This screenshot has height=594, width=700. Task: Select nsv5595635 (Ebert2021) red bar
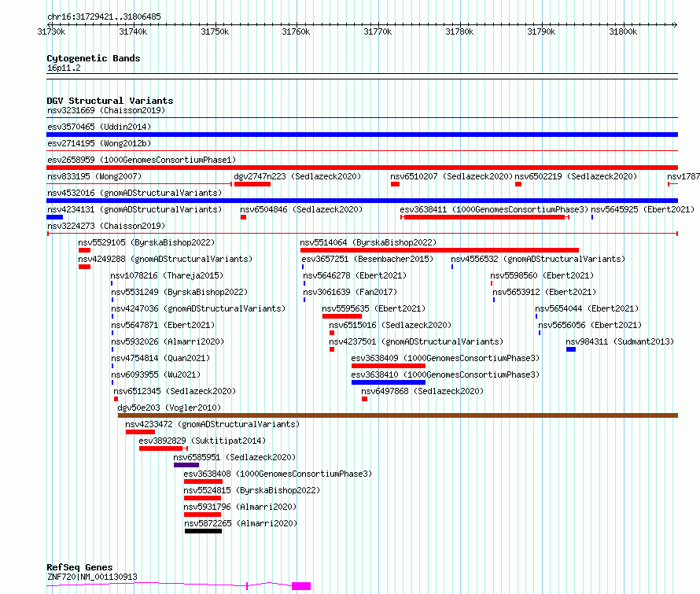coord(342,316)
